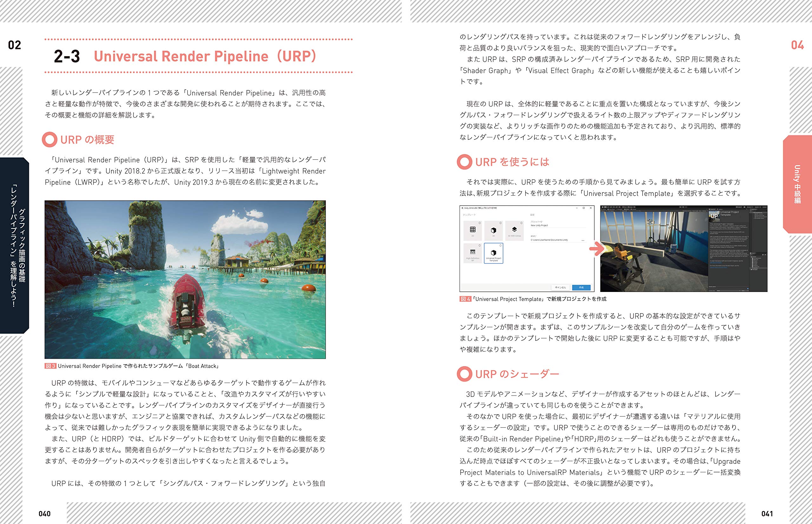Switch to the Scene tab

[x=604, y=209]
